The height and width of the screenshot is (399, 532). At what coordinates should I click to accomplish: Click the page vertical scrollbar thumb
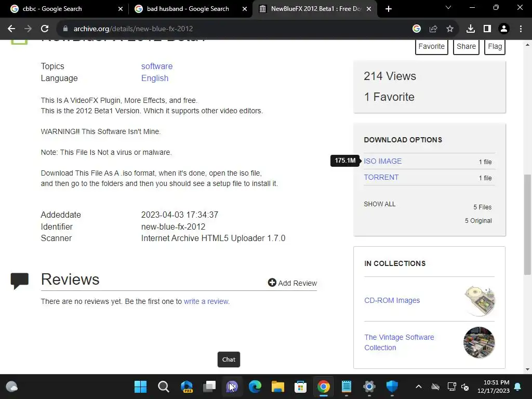pos(527,224)
